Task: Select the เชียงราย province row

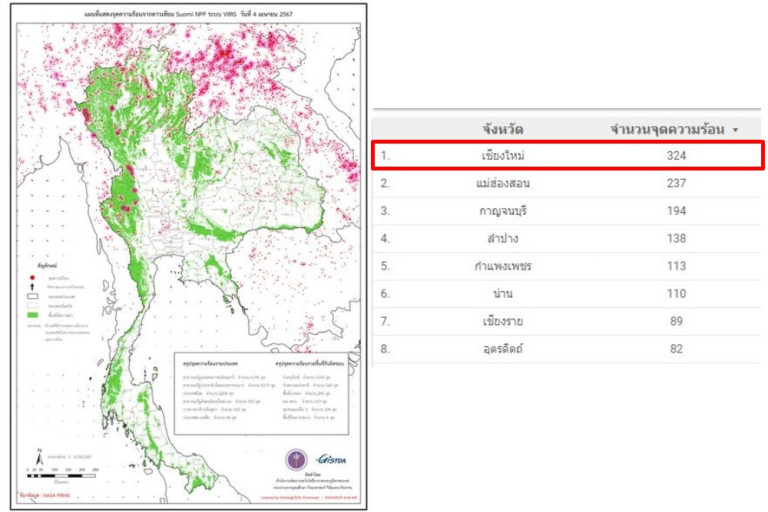Action: [502, 322]
